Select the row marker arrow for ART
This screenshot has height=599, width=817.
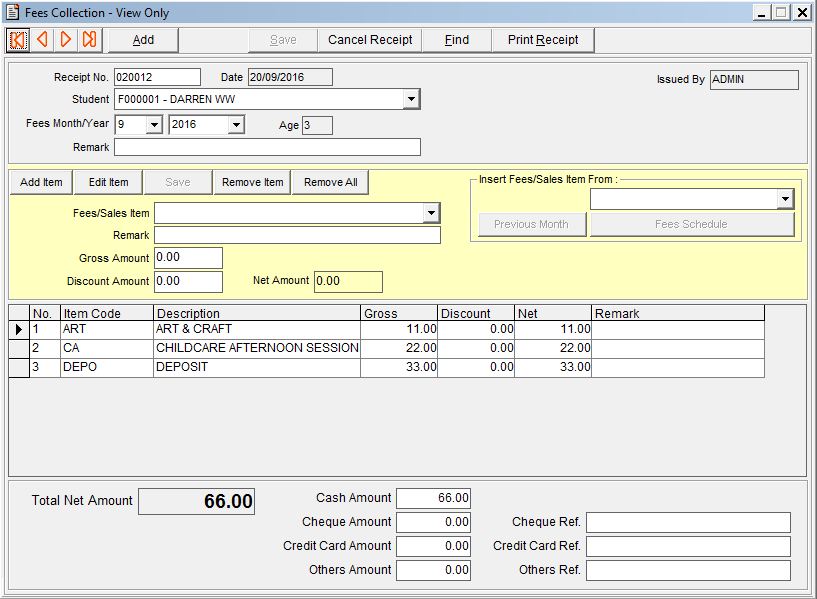pos(19,330)
